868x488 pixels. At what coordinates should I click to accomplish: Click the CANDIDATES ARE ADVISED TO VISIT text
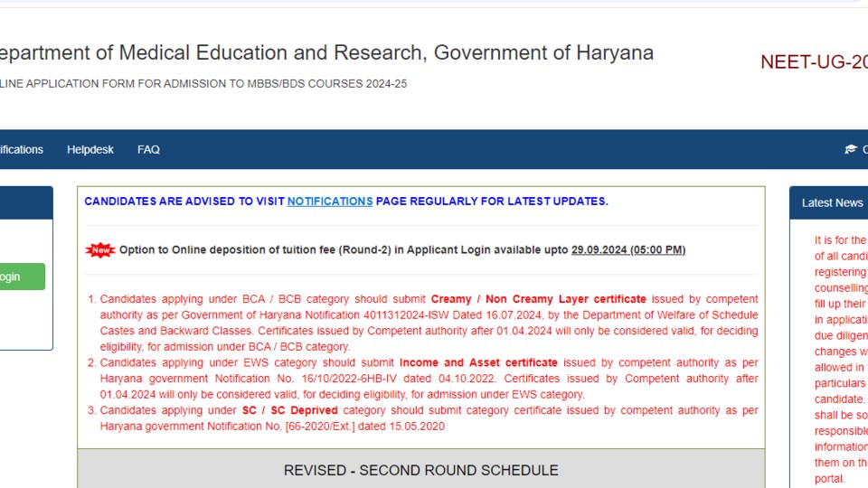pyautogui.click(x=184, y=202)
